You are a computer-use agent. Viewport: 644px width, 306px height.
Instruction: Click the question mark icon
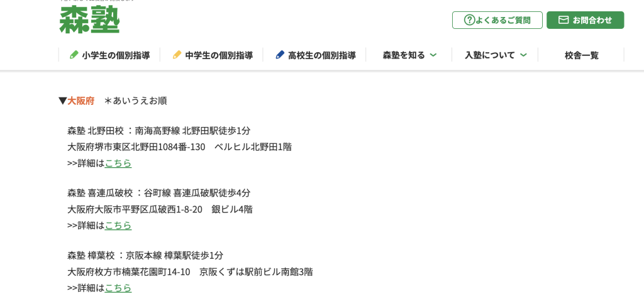coord(469,20)
